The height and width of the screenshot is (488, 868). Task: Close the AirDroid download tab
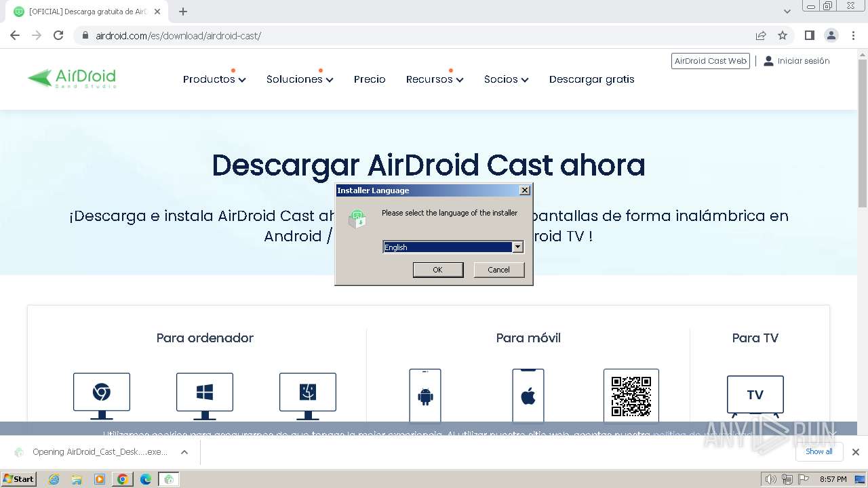point(157,12)
